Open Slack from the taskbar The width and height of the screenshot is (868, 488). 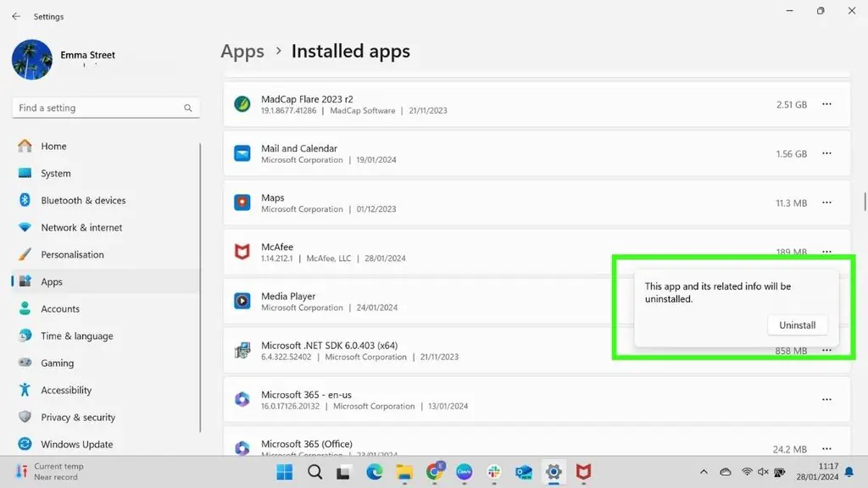494,472
